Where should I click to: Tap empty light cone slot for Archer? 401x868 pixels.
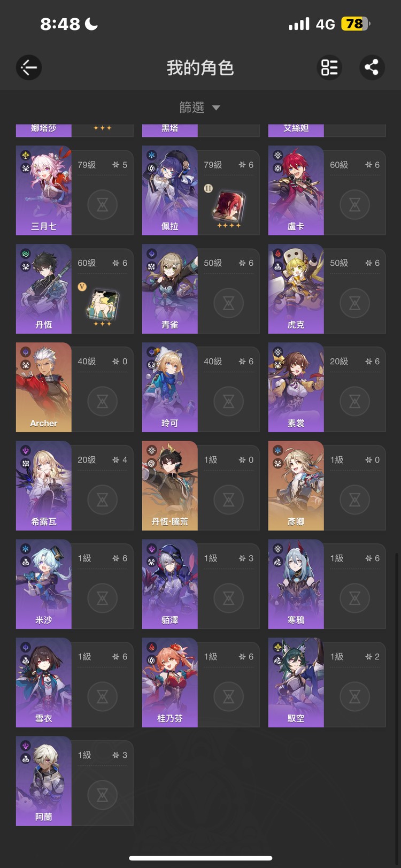point(103,401)
